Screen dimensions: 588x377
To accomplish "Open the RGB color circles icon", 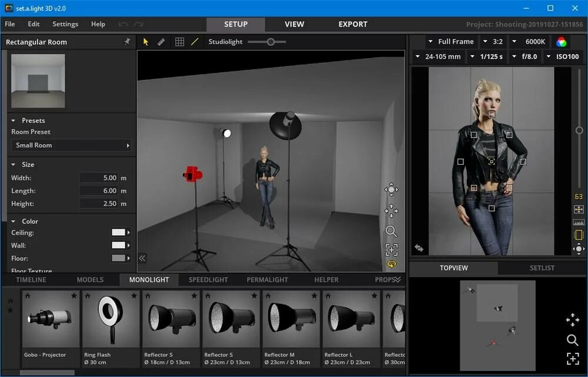I will tap(562, 42).
